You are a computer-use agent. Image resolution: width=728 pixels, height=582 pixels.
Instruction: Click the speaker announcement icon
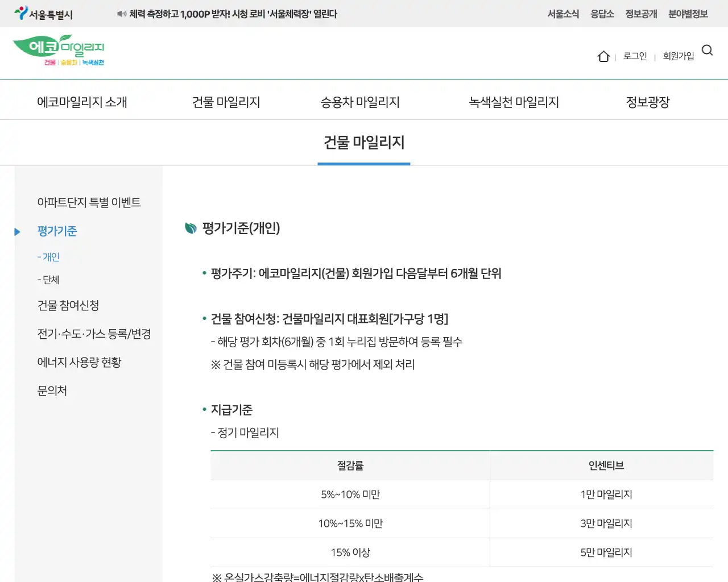tap(122, 14)
